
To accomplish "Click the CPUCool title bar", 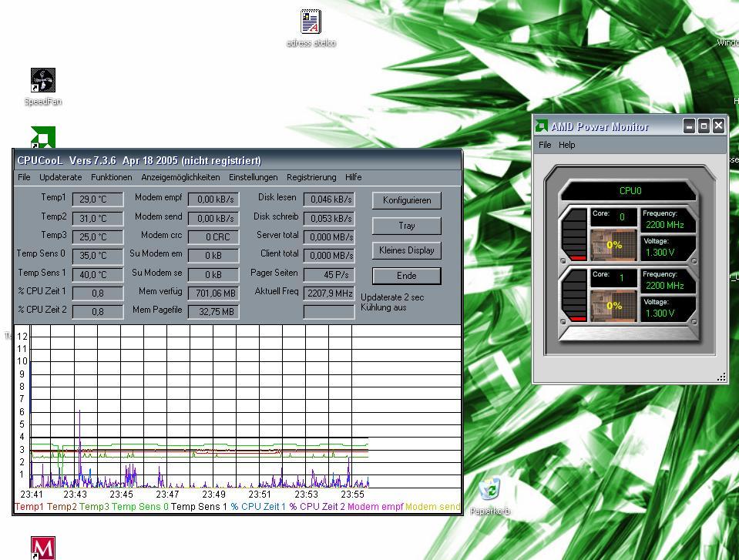I will click(x=237, y=160).
